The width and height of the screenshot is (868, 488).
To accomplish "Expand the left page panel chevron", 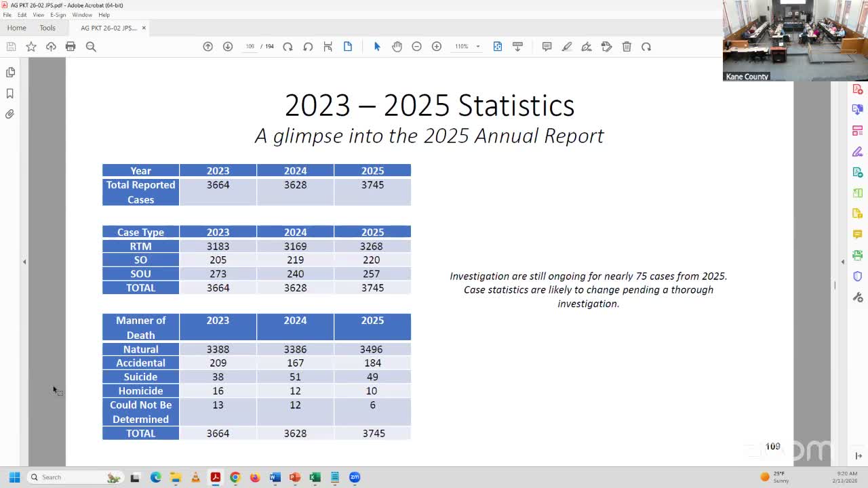I will click(x=24, y=261).
